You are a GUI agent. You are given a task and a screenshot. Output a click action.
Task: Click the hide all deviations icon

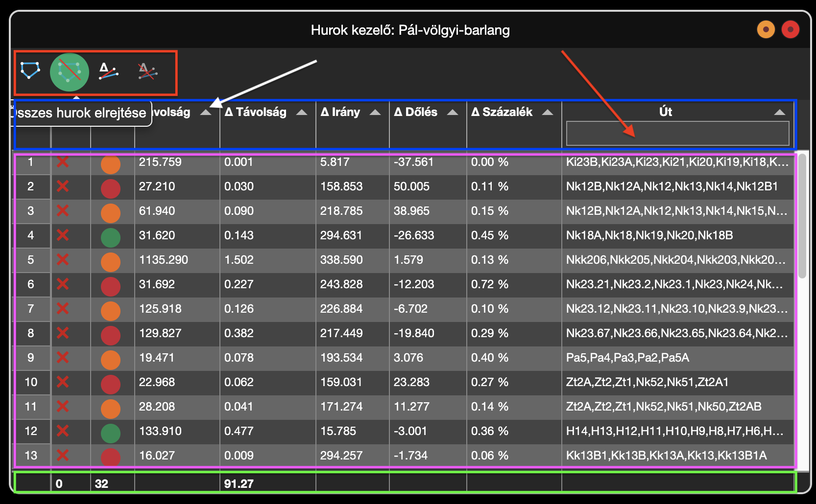pos(147,71)
